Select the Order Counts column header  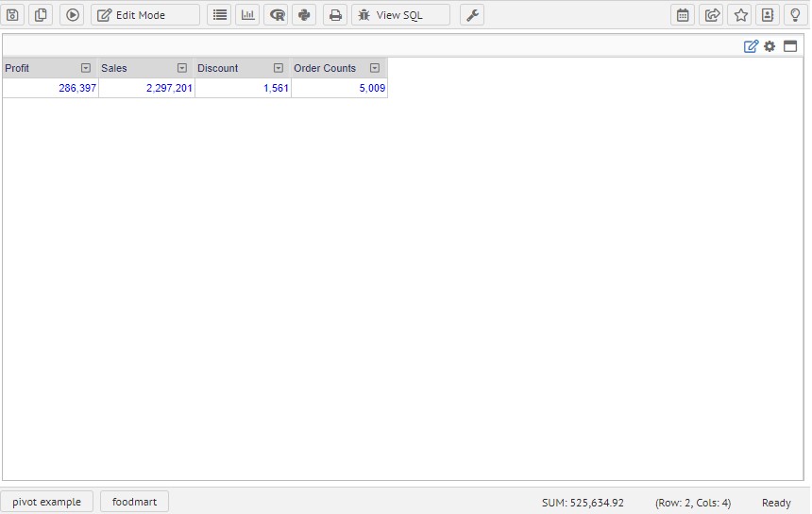point(339,68)
